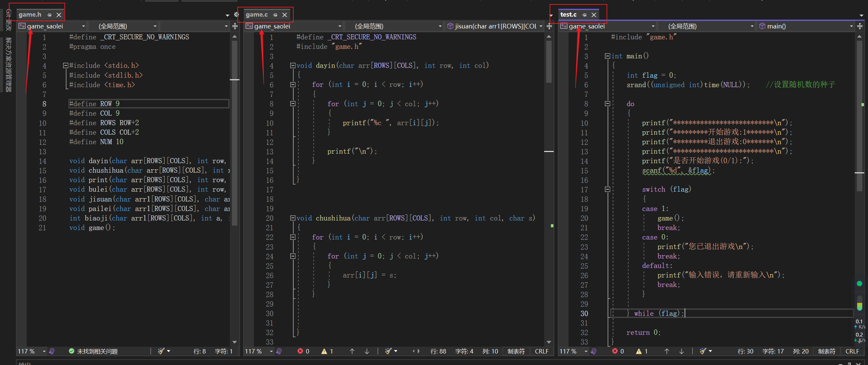This screenshot has height=365, width=868.
Task: Click IntelliCode icon in game.h status bar
Action: tap(52, 351)
